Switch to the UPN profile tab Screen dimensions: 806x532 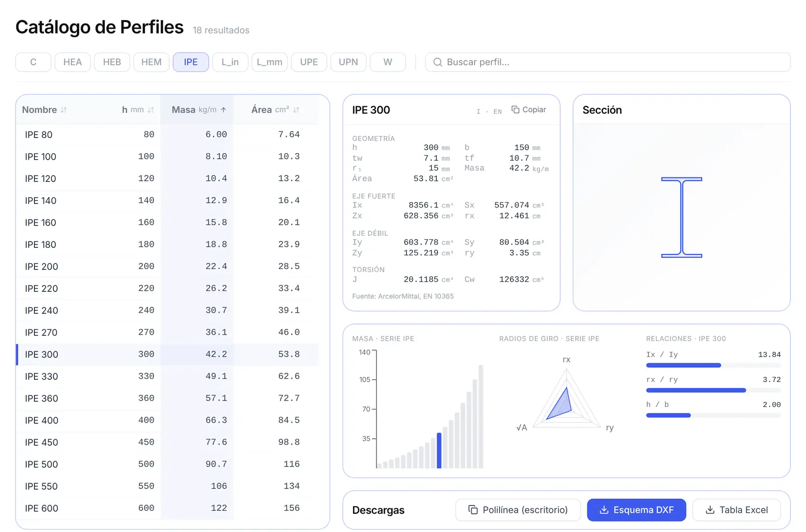click(x=348, y=62)
